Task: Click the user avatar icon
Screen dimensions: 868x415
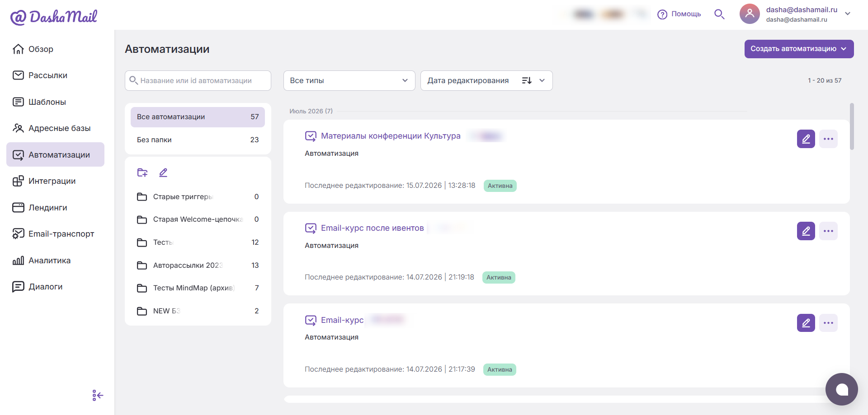Action: click(x=750, y=14)
